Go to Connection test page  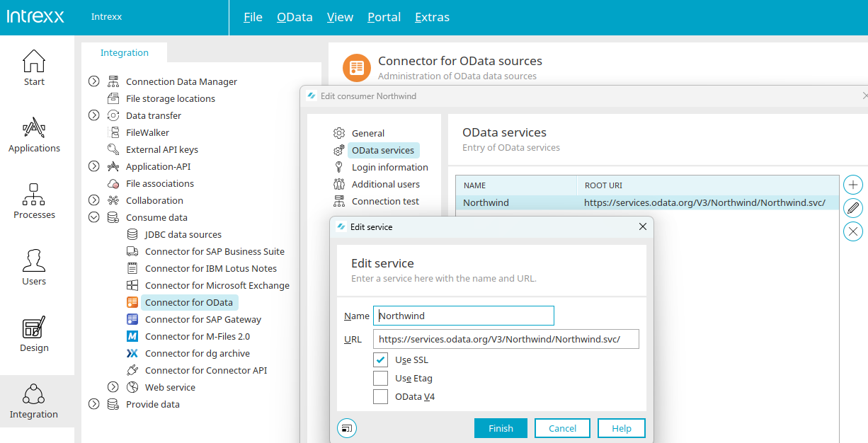point(385,201)
